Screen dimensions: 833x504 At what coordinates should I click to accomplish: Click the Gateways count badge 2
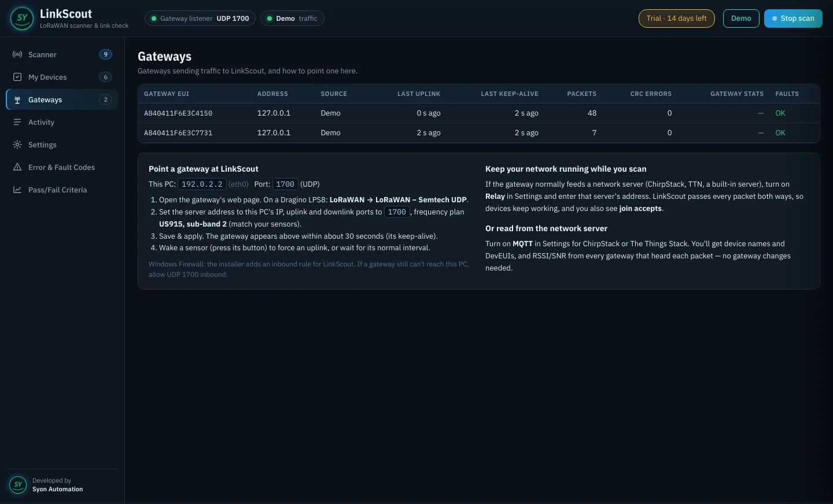click(105, 99)
